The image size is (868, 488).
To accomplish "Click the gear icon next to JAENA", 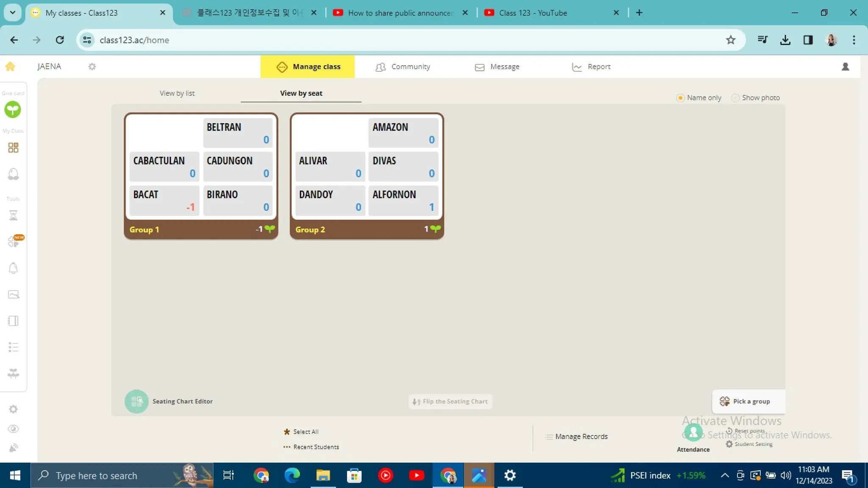I will click(x=92, y=67).
